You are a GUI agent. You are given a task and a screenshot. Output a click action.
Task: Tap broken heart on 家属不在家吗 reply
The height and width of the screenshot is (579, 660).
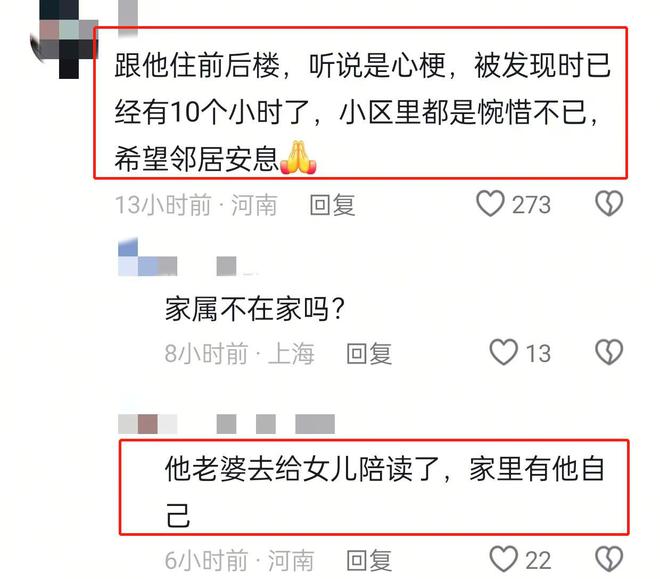click(609, 352)
